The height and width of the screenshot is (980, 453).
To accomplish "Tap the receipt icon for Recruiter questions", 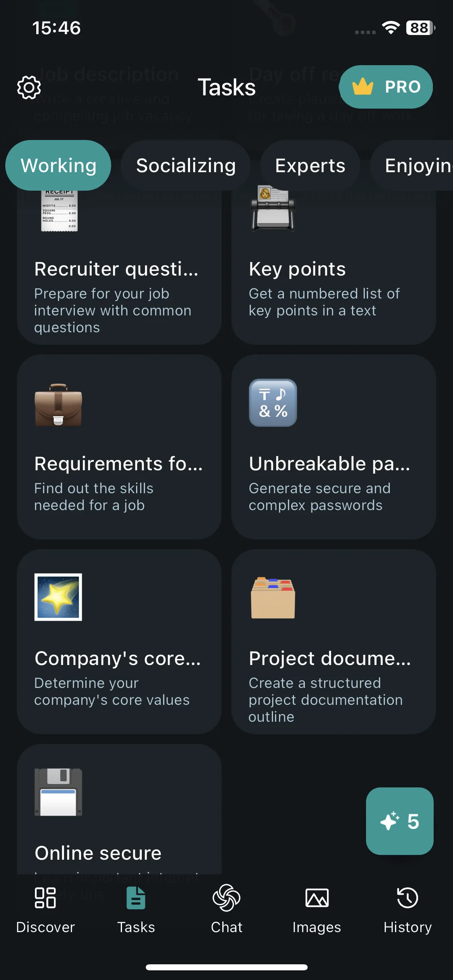I will [59, 211].
